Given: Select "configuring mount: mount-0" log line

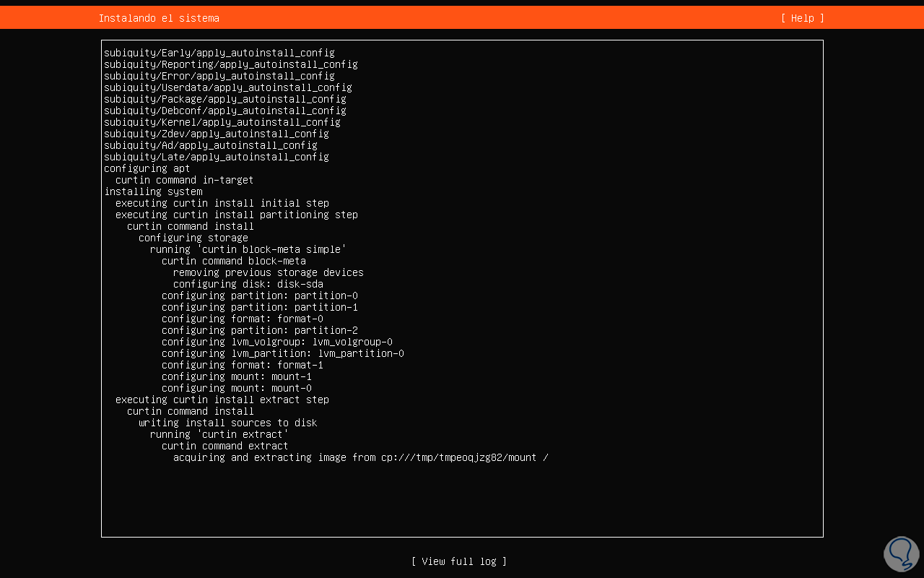Looking at the screenshot, I should point(237,388).
